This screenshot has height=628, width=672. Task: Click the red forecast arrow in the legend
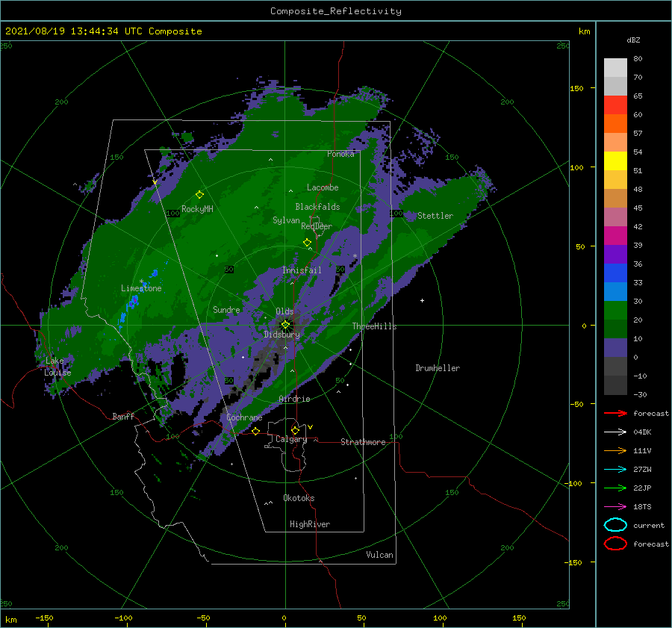[x=615, y=413]
